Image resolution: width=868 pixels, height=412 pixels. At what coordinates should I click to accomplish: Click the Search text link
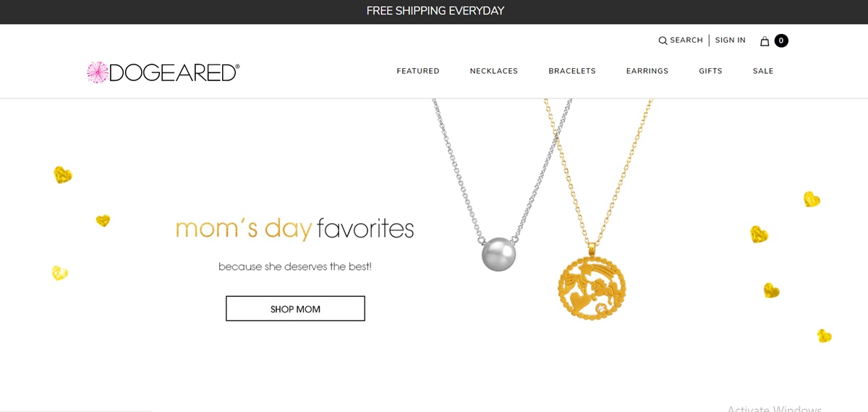pos(686,41)
